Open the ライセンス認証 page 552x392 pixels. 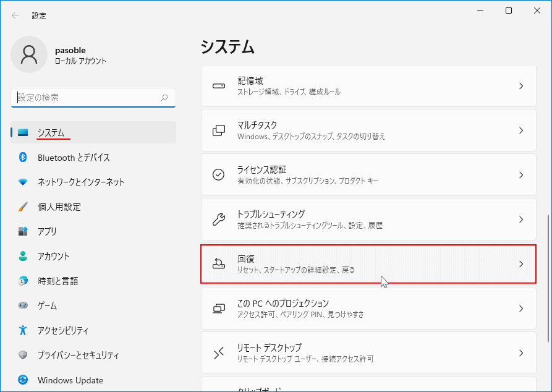368,175
